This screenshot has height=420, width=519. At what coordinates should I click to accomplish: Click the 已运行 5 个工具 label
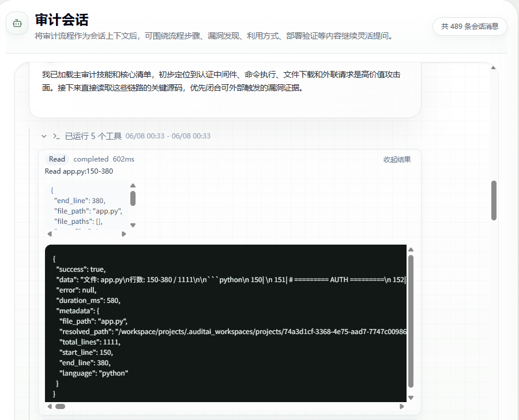pyautogui.click(x=93, y=136)
